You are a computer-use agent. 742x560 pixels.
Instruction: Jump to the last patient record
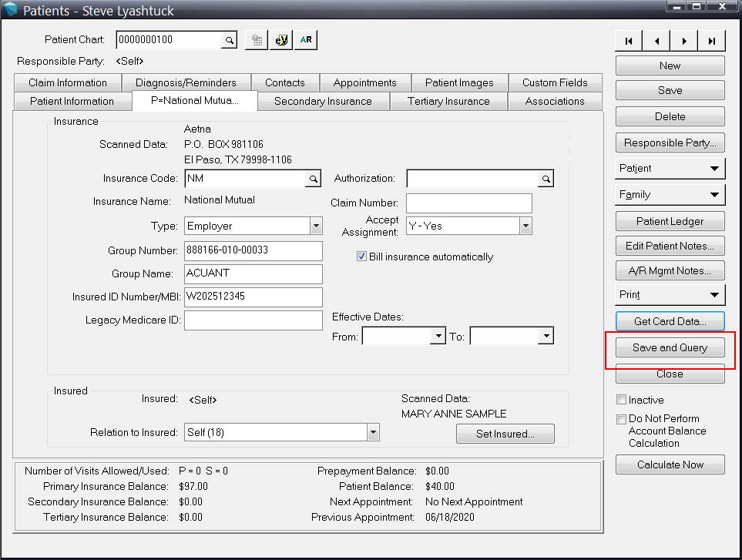tap(711, 41)
